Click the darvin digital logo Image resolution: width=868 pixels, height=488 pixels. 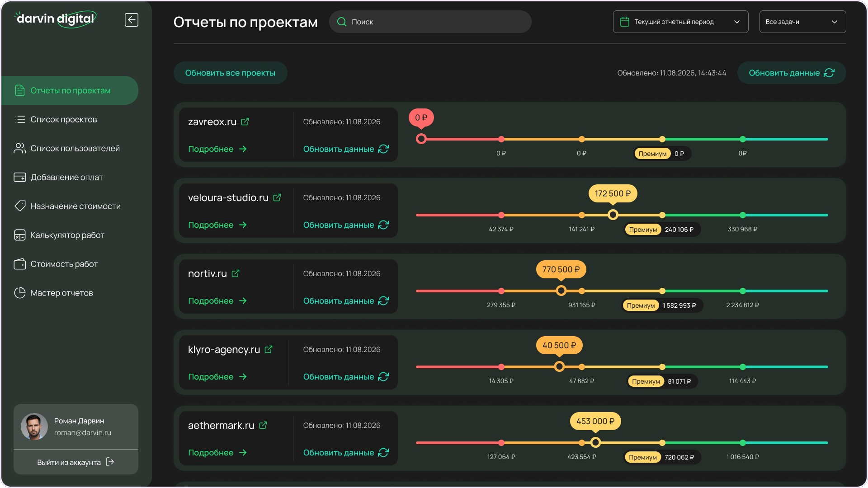(x=56, y=19)
